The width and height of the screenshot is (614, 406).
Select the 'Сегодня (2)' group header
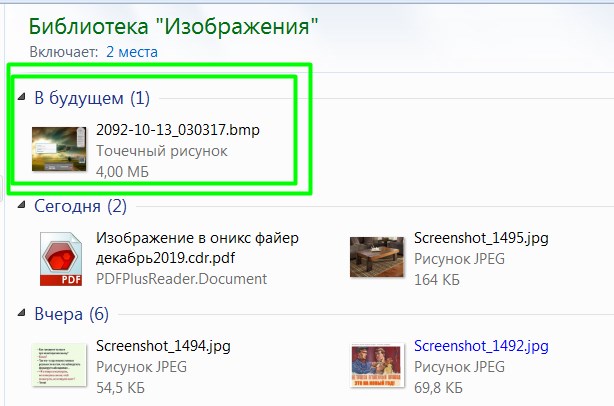[81, 206]
